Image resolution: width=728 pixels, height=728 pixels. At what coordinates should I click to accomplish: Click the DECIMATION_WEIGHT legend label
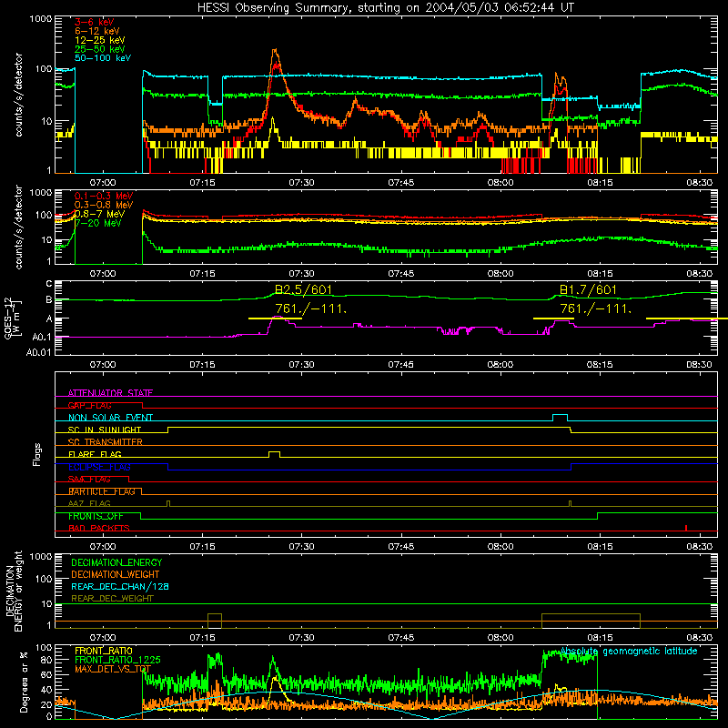click(116, 574)
